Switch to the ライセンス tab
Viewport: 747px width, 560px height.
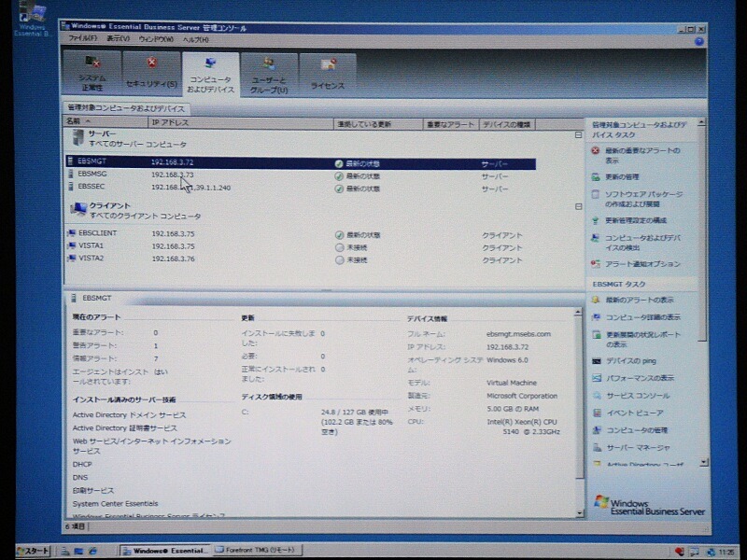[328, 75]
